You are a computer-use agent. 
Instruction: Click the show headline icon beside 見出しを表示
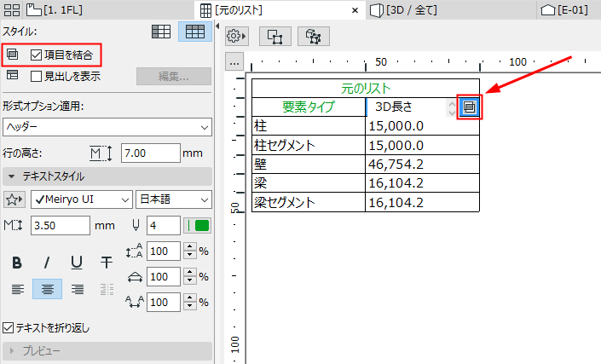pyautogui.click(x=12, y=75)
